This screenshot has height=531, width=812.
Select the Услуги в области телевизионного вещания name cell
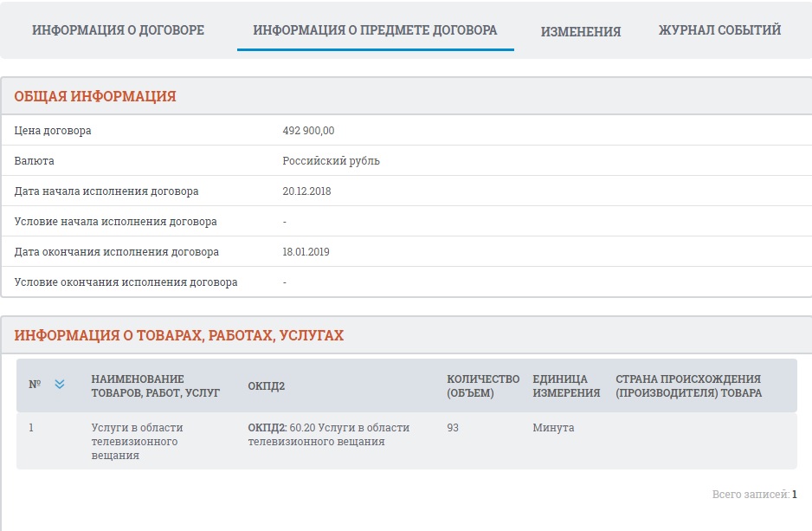point(137,442)
